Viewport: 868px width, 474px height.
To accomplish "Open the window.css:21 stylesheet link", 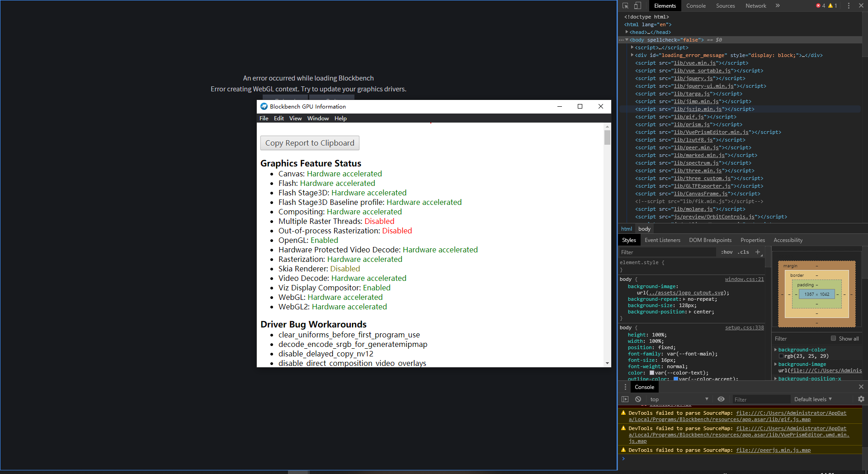I will tap(744, 279).
